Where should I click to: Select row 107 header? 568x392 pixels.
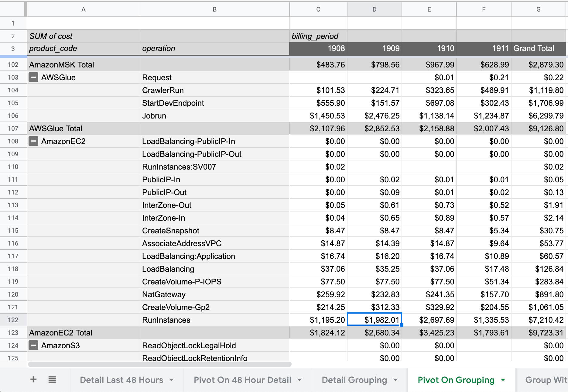click(13, 129)
